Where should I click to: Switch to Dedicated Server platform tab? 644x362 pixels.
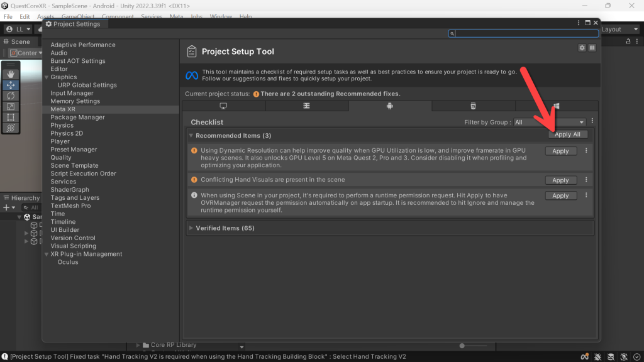point(306,106)
